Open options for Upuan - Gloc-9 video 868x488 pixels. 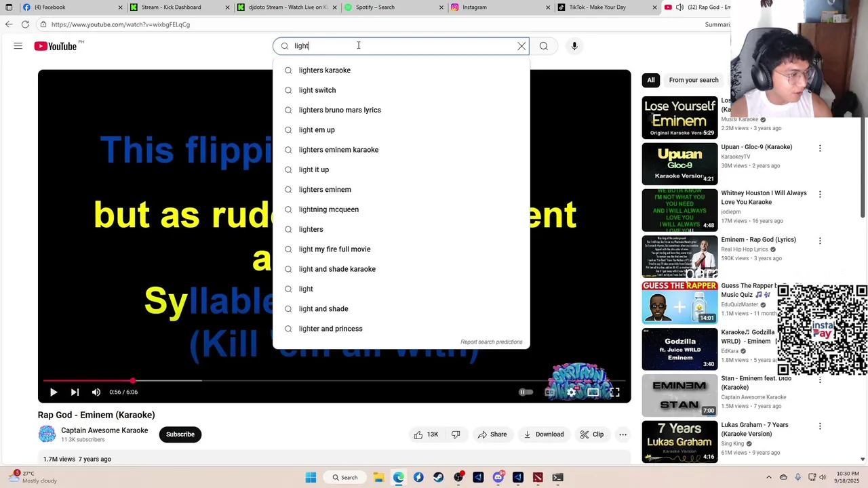coord(820,148)
